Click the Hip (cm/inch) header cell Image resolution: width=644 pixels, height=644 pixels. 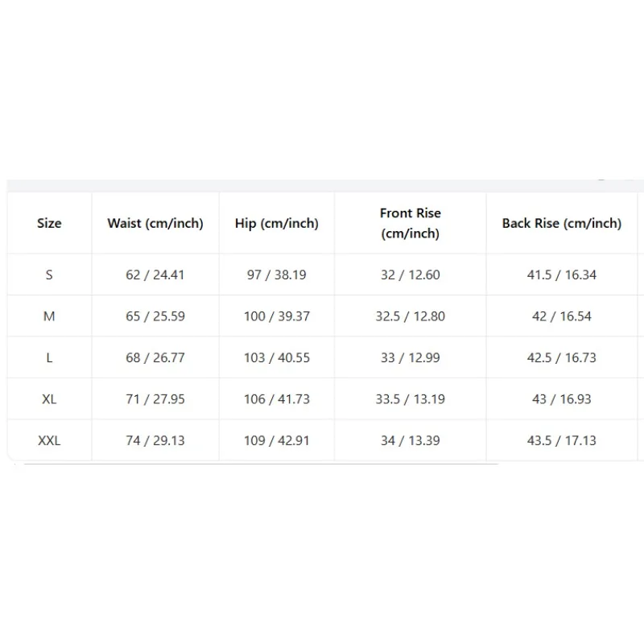click(x=277, y=223)
